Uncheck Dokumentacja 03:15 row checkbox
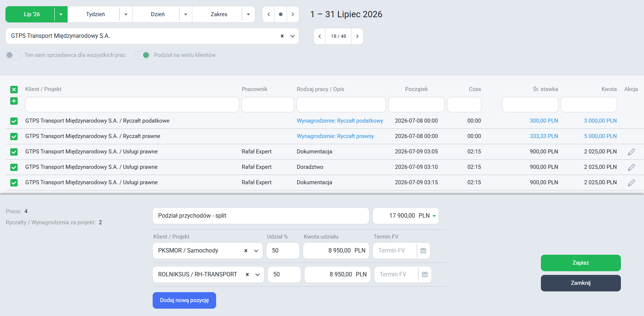This screenshot has height=316, width=644. coord(14,183)
